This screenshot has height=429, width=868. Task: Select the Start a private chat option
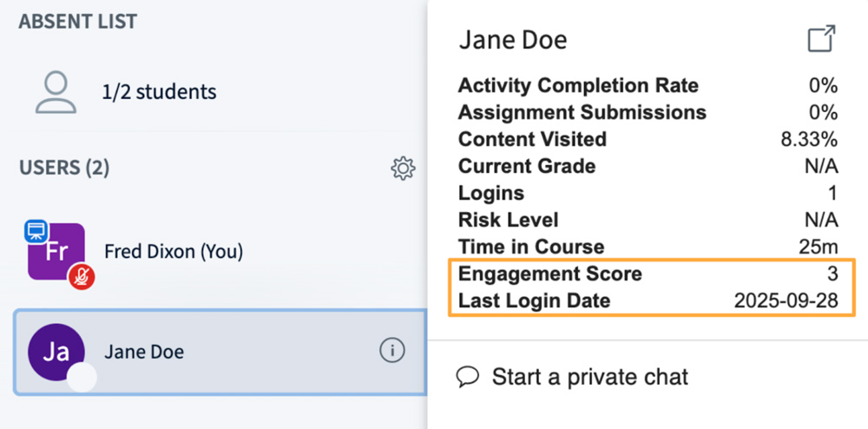click(589, 377)
